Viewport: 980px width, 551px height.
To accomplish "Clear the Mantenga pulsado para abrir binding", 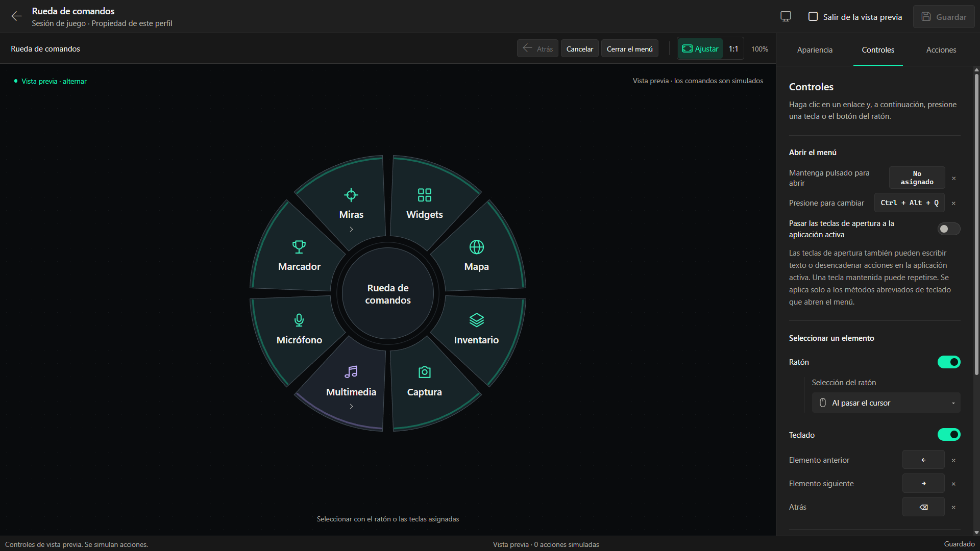I will (953, 178).
